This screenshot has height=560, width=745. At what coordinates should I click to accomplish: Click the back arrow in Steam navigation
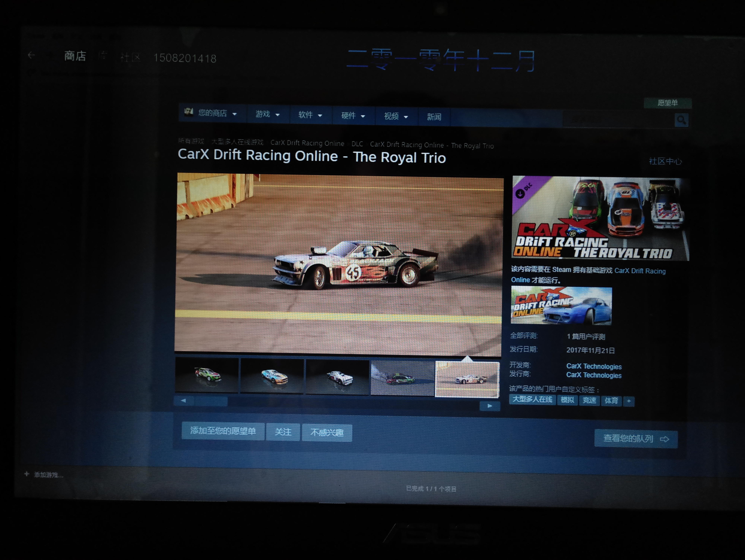[x=31, y=55]
